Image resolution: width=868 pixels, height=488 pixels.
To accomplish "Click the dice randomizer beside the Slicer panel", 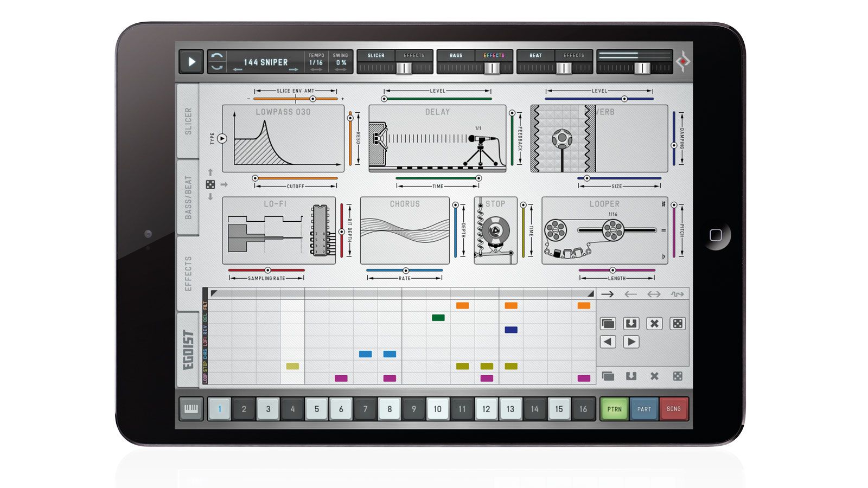I will 210,184.
